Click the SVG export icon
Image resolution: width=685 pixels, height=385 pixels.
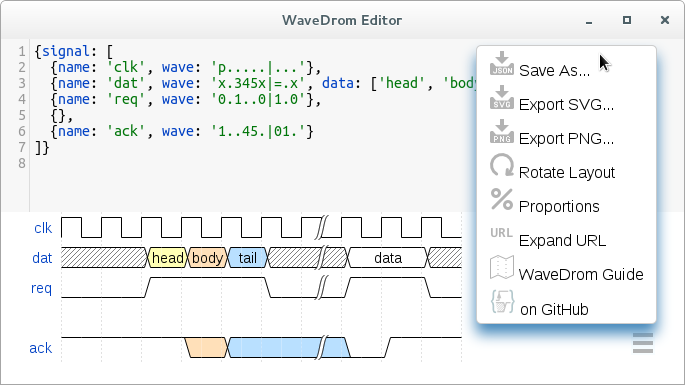point(502,97)
